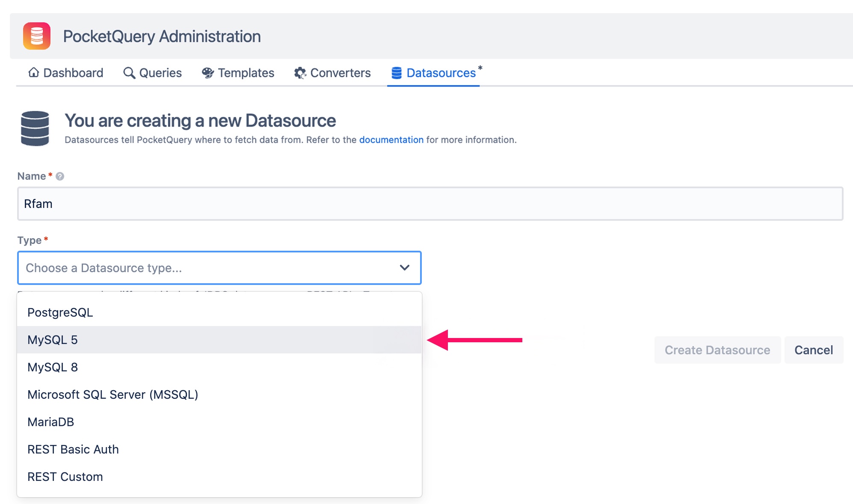
Task: Go to the Templates tab
Action: (238, 73)
